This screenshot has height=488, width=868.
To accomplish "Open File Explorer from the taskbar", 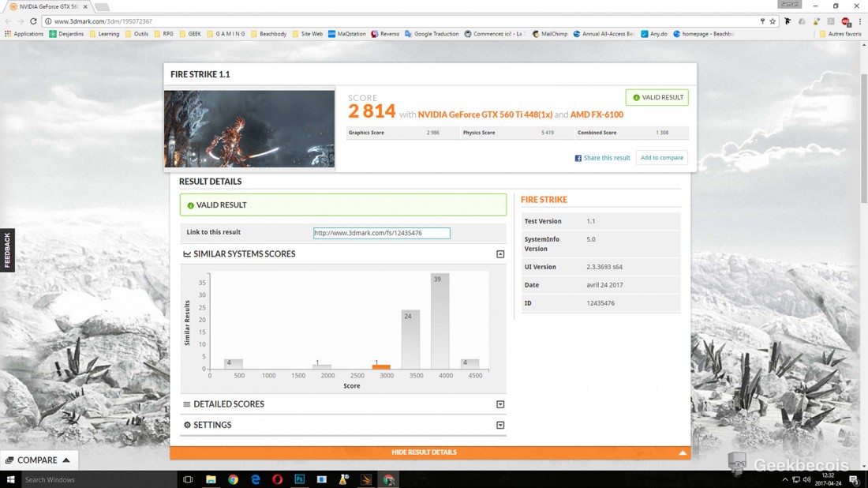I will [211, 479].
